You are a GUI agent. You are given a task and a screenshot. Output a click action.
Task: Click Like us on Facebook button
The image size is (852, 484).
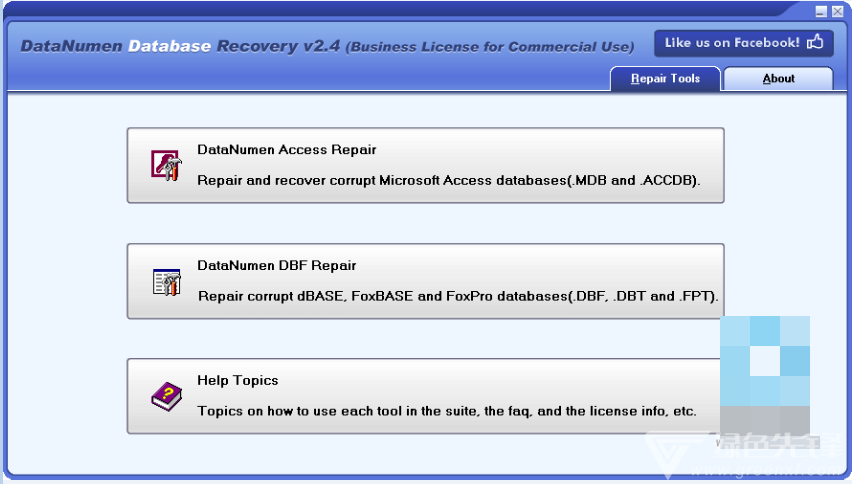[x=743, y=43]
